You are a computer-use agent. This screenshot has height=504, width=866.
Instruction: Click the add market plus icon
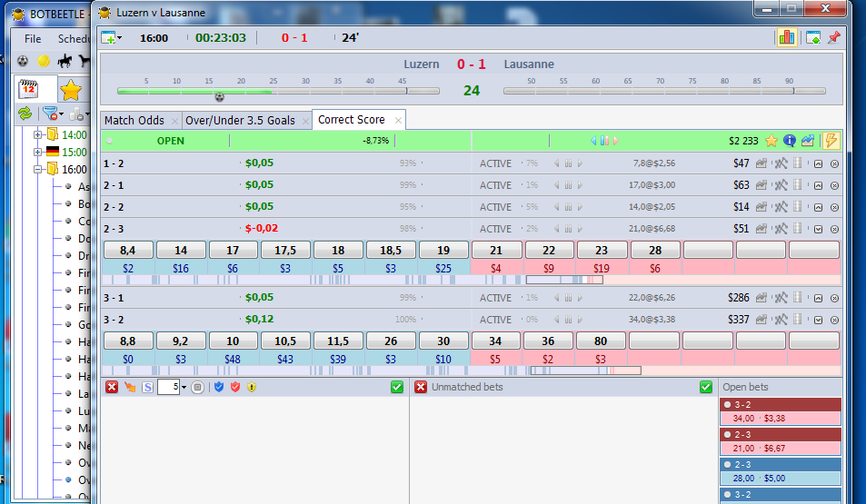(109, 37)
